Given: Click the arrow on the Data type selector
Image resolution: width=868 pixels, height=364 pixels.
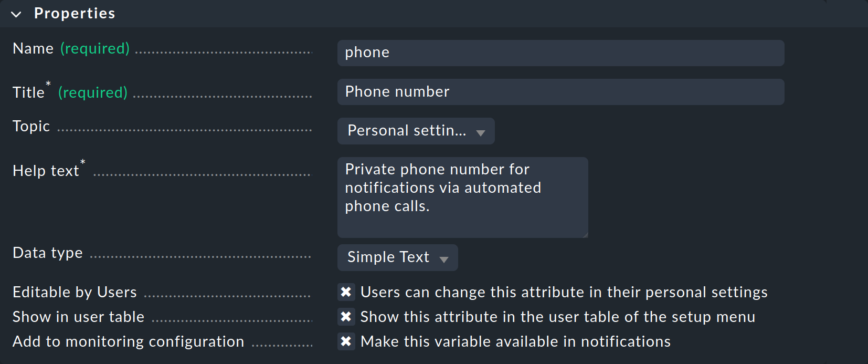Looking at the screenshot, I should click(x=444, y=258).
